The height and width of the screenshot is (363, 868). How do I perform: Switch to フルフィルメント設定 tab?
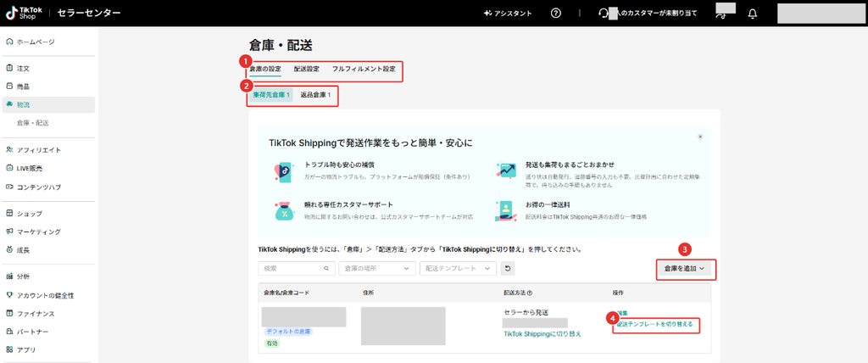tap(364, 70)
